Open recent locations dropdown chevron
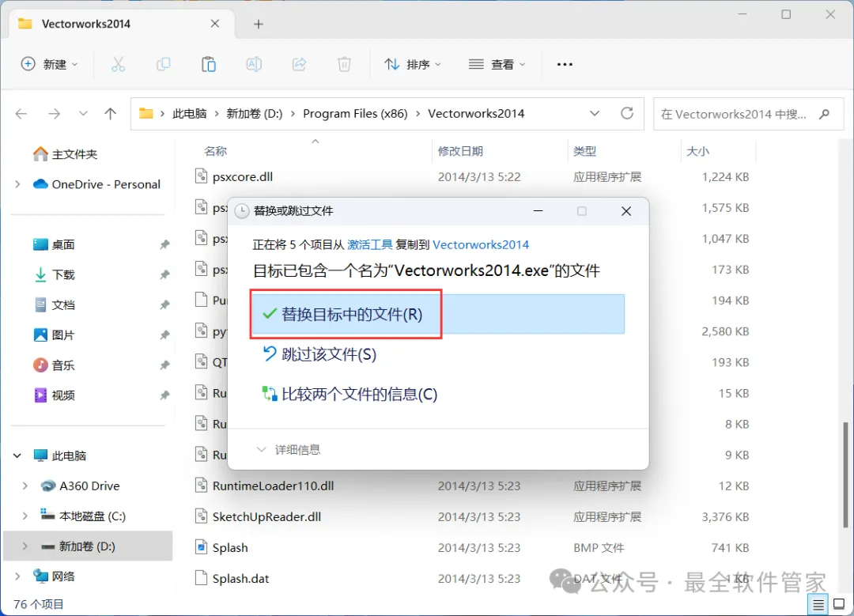Viewport: 854px width, 616px height. pos(83,114)
